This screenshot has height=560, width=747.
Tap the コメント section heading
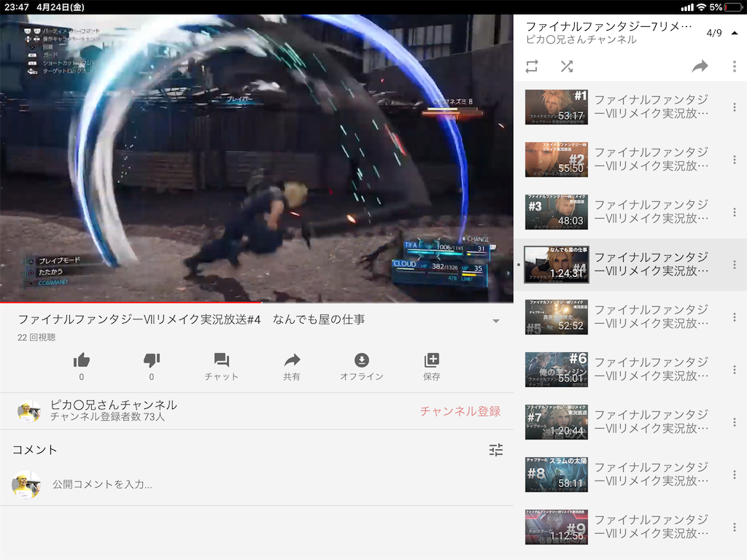coord(34,450)
